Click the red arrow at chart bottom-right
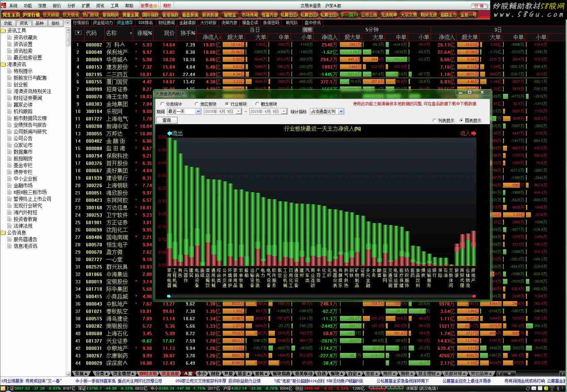 point(474,296)
